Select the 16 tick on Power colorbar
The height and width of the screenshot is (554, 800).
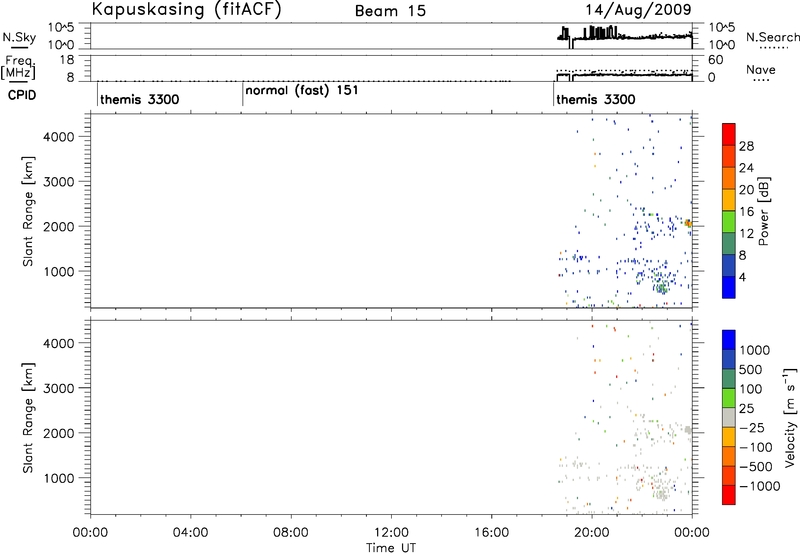point(746,212)
